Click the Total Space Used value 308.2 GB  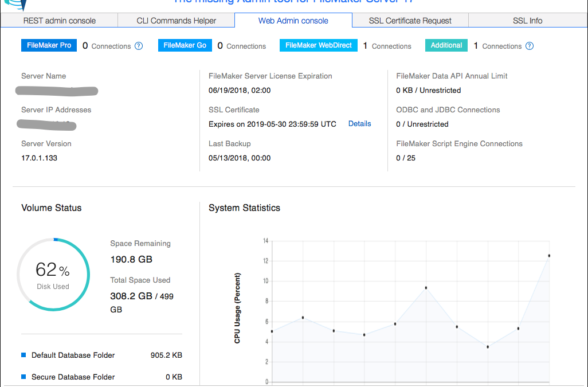click(x=131, y=296)
